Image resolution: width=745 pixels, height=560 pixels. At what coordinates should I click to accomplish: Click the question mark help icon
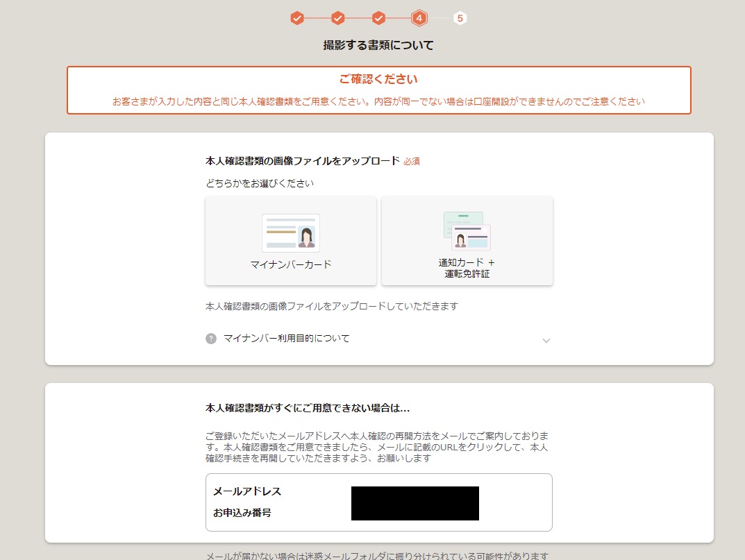pyautogui.click(x=211, y=339)
